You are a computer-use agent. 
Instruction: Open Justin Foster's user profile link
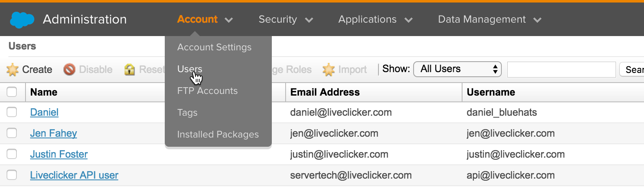click(59, 154)
